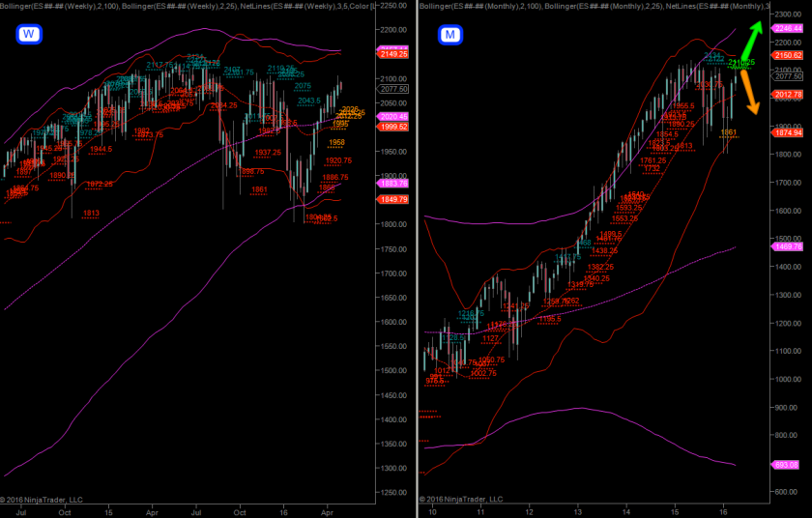Image resolution: width=812 pixels, height=518 pixels.
Task: Click the weekly chart 2077.50 current price marker
Action: [x=393, y=89]
